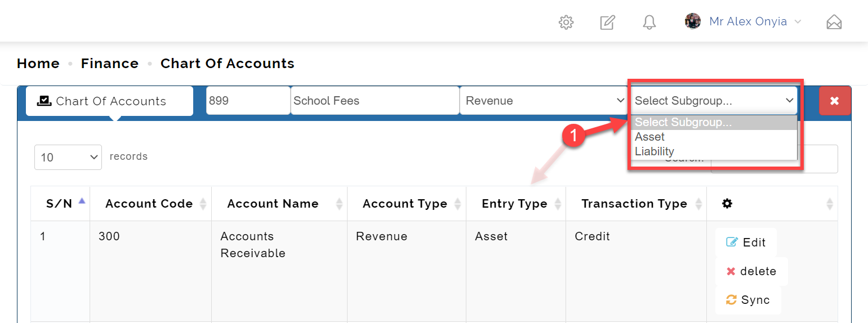The image size is (868, 323).
Task: Open the notifications bell icon
Action: 649,22
